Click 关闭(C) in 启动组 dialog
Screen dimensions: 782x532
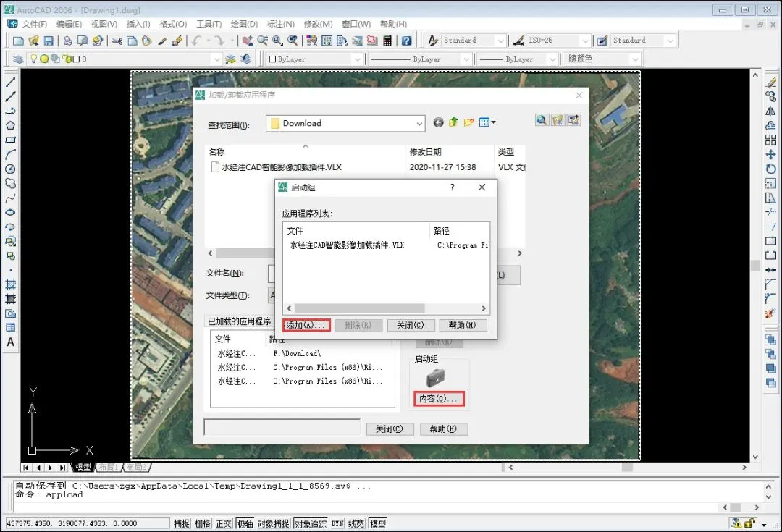[x=411, y=325]
